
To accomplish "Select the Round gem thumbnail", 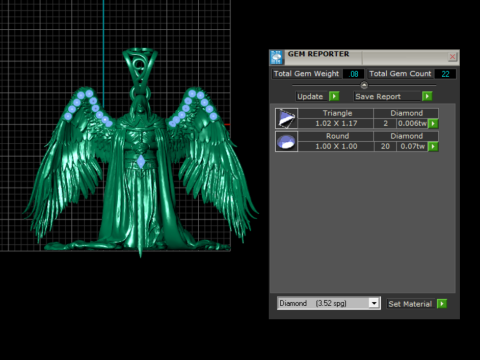I will [x=286, y=141].
